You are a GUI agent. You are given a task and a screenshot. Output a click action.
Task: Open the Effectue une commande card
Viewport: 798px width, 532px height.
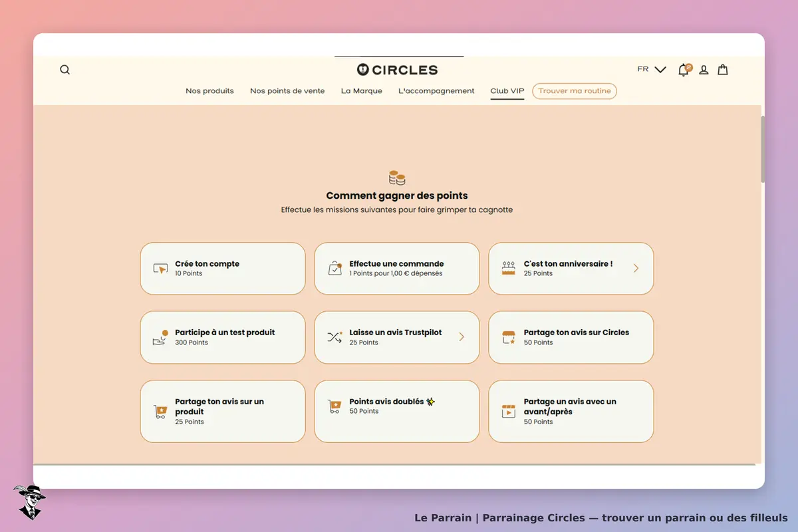coord(397,269)
